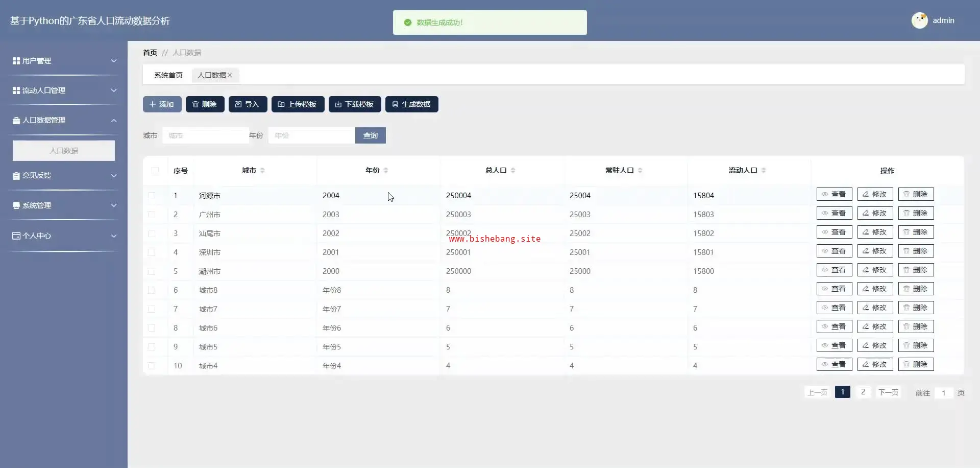
Task: Click the 查询 search button
Action: [x=370, y=135]
